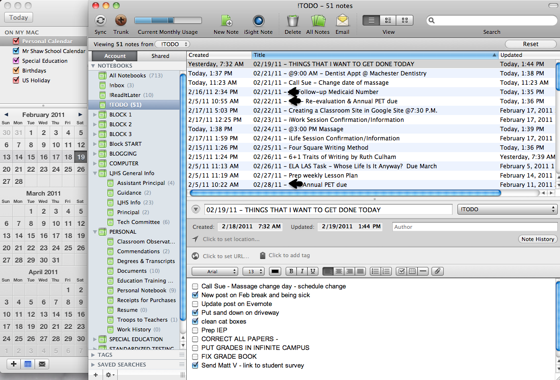Image resolution: width=560 pixels, height=380 pixels.
Task: Open Note History
Action: [x=538, y=239]
